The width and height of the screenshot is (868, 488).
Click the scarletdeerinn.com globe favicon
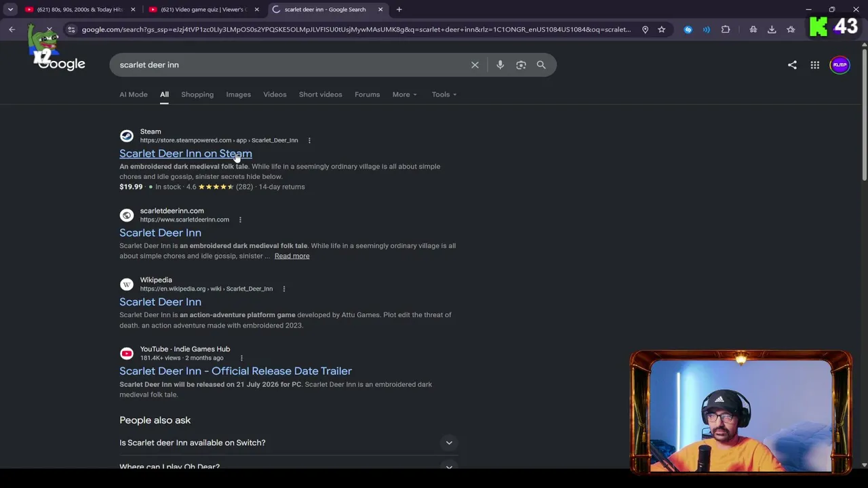coord(126,215)
